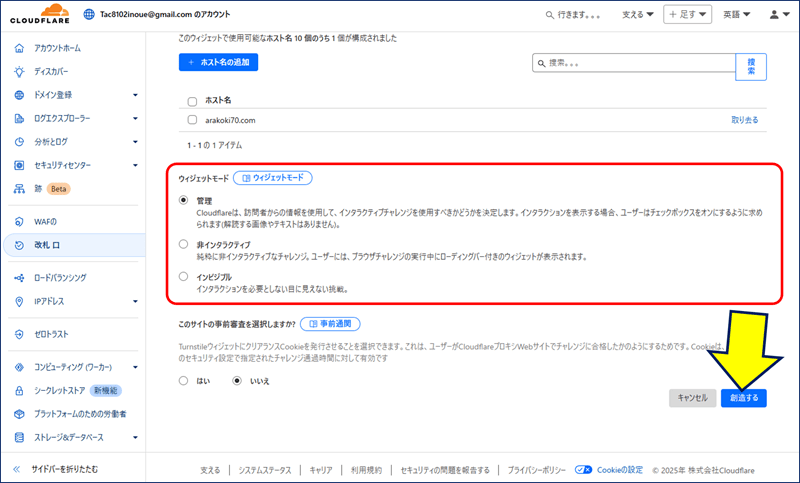This screenshot has width=800, height=483.
Task: Expand the ストレージ&データベース submenu arrow
Action: (135, 438)
